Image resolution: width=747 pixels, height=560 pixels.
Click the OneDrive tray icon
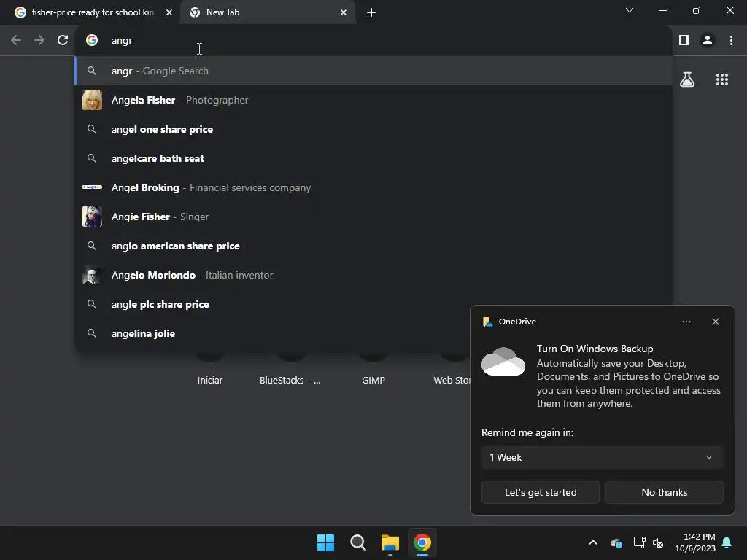click(x=616, y=542)
